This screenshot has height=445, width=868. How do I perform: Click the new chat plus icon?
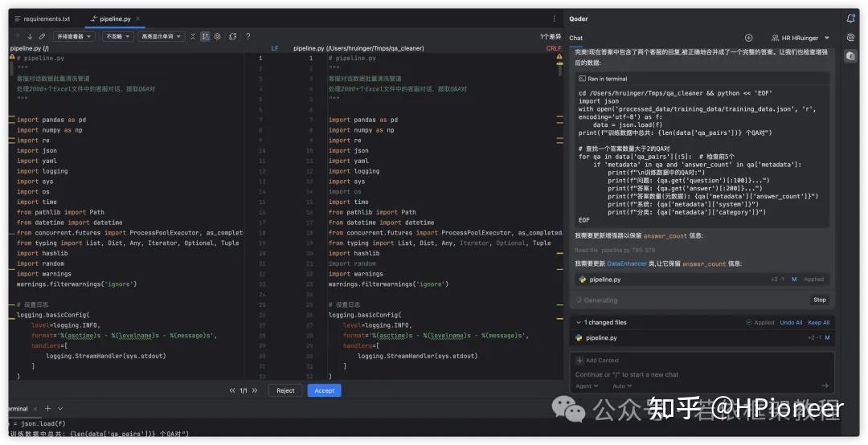coord(748,38)
